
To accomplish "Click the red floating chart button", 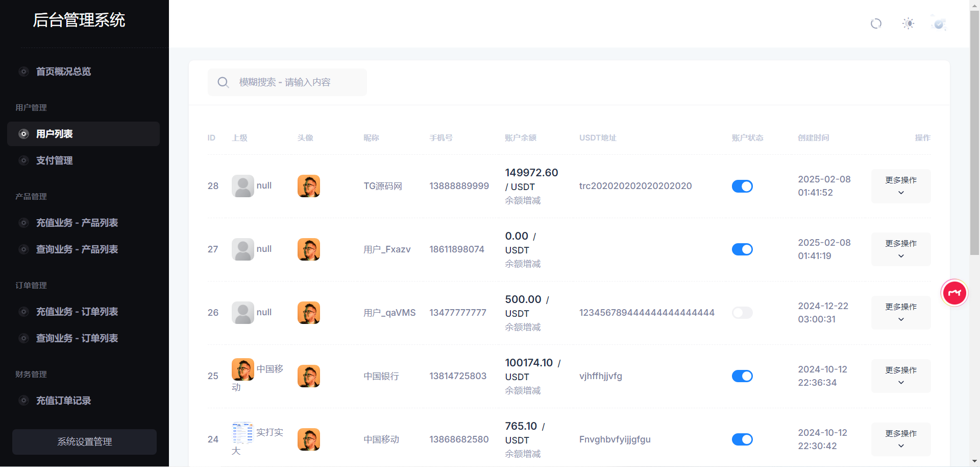I will point(954,293).
